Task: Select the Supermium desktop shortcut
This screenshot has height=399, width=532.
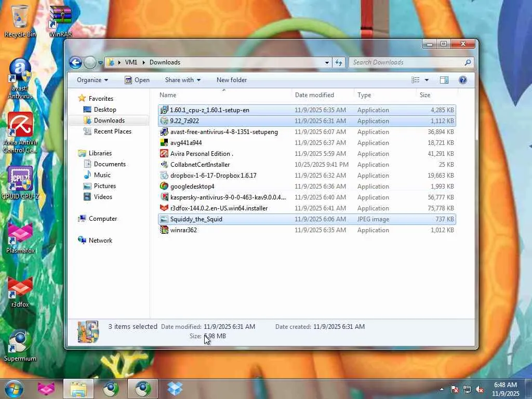Action: click(20, 345)
